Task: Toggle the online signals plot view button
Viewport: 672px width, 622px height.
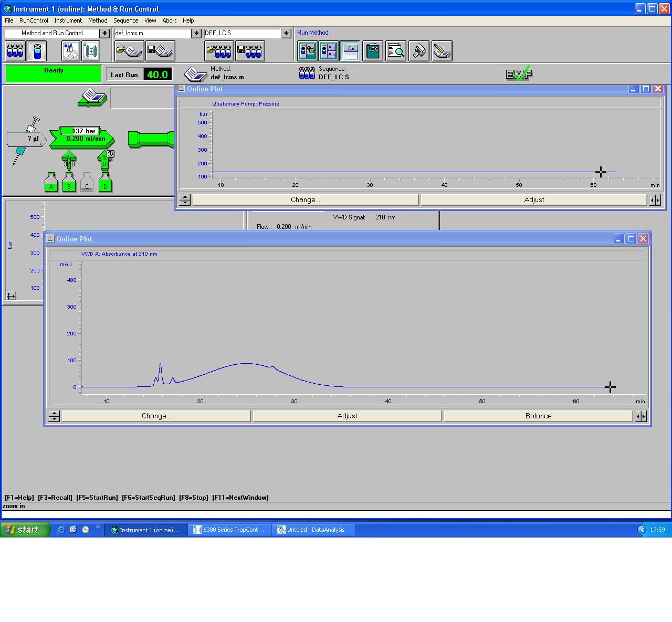Action: (350, 51)
